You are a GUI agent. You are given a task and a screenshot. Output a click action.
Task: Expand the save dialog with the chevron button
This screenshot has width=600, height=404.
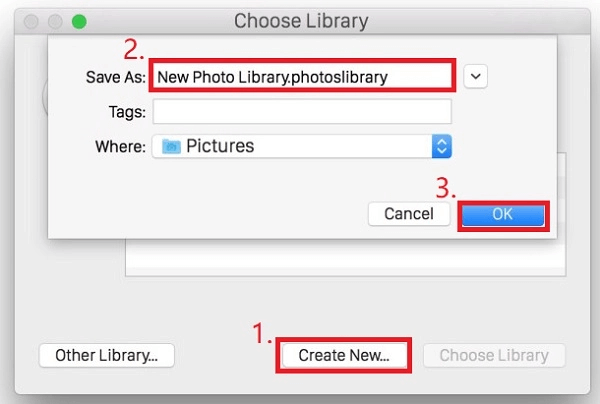tap(476, 76)
